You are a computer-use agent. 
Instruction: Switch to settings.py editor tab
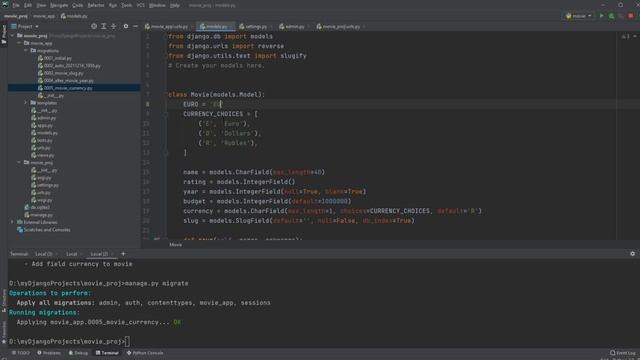(255, 27)
